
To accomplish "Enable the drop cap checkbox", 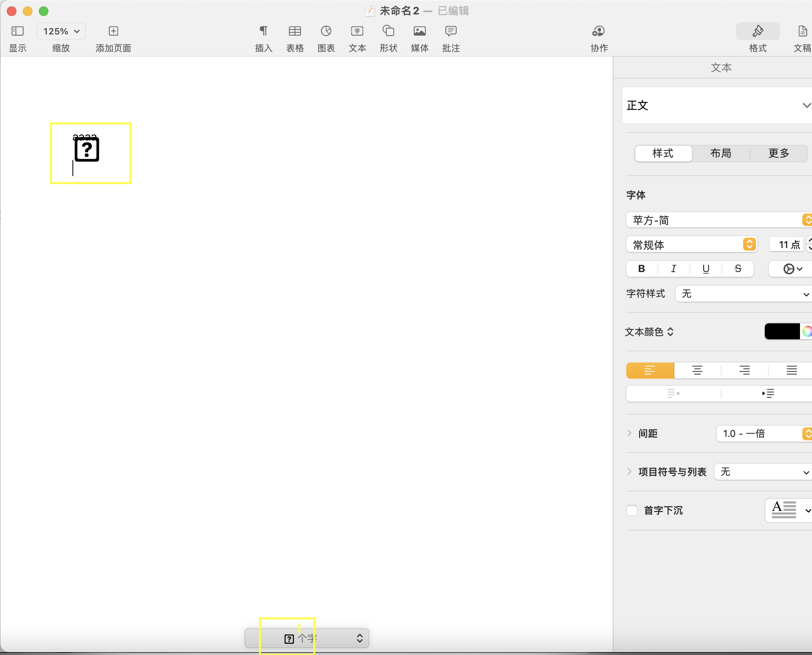I will pos(632,511).
